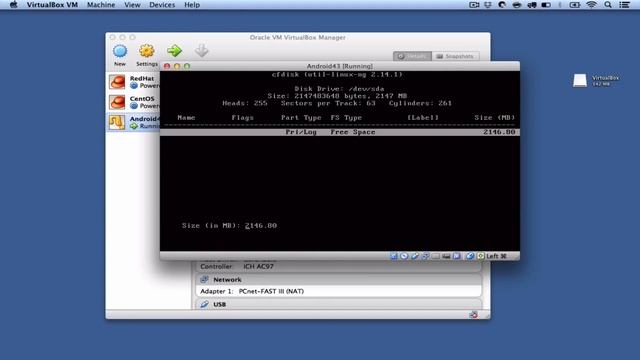Screen dimensions: 640x360
Task: Click the screen recording camera menu bar icon
Action: click(x=474, y=5)
